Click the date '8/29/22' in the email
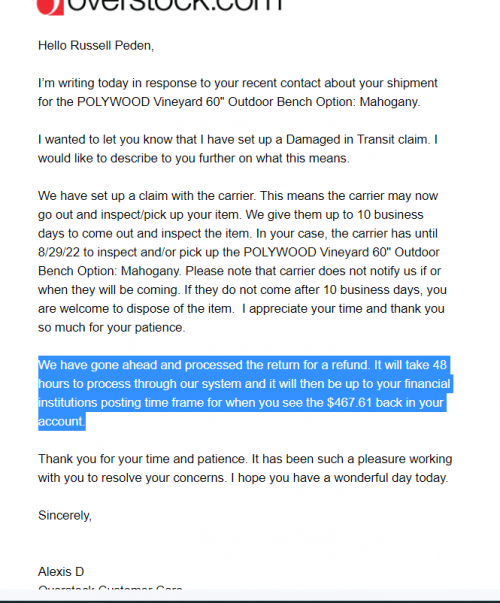The height and width of the screenshot is (603, 500). [59, 252]
